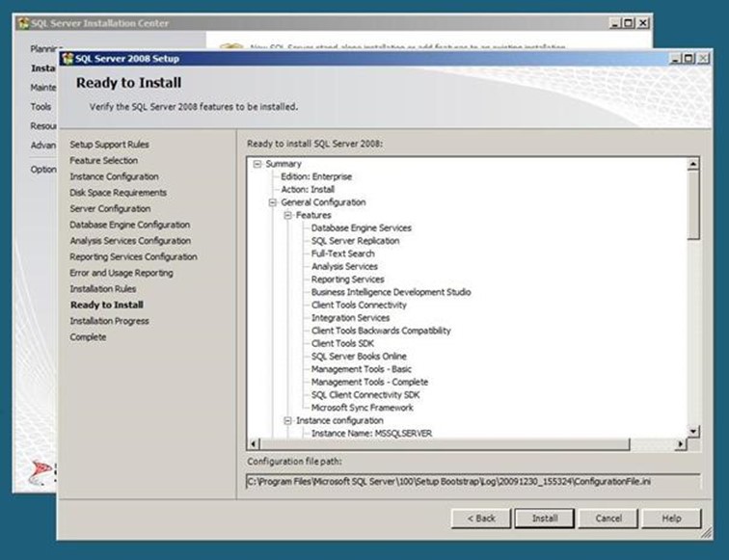Click the summary tree scroll up arrow
The width and height of the screenshot is (729, 560).
tap(692, 164)
